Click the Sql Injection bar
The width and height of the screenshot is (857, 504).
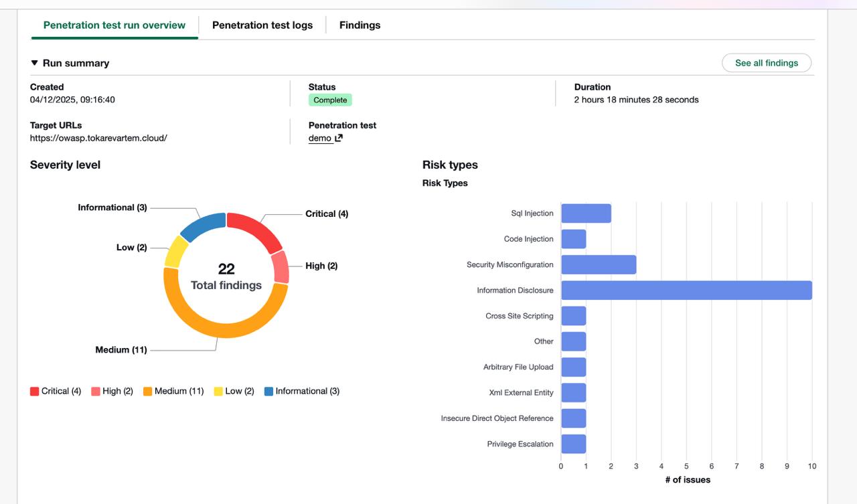pos(586,214)
